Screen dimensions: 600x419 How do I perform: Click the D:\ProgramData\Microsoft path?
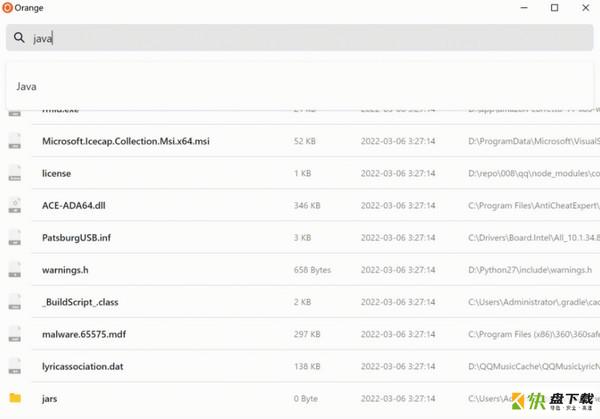[x=534, y=141]
